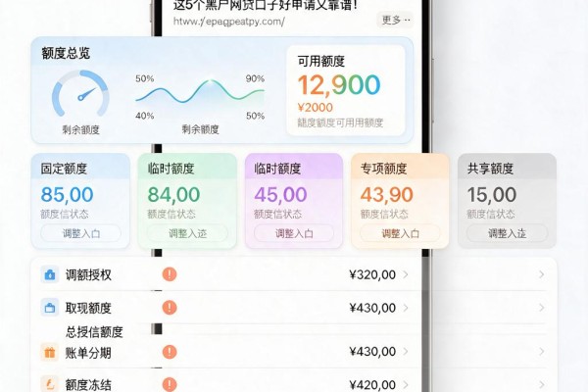Click the 90% chart label
Viewport: 588px width, 392px height.
click(x=255, y=78)
